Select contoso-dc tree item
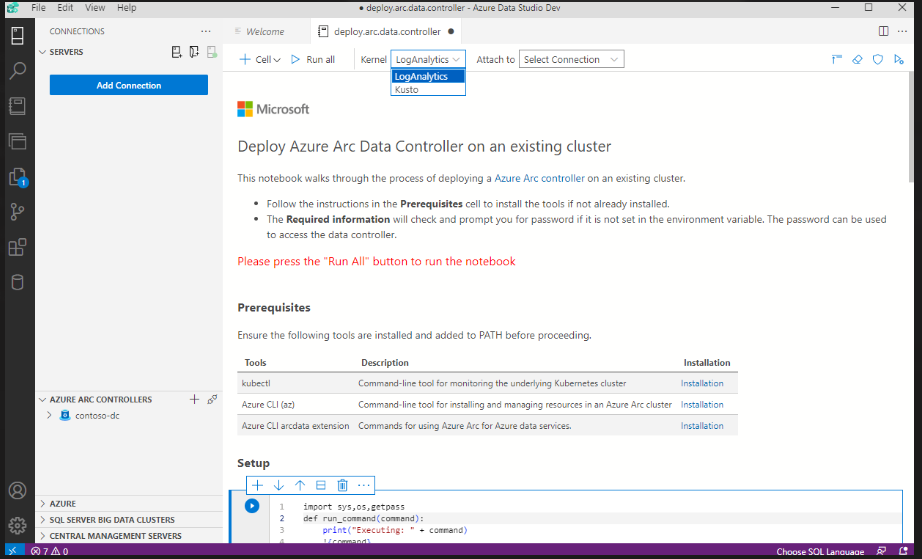The width and height of the screenshot is (922, 559). (128, 416)
